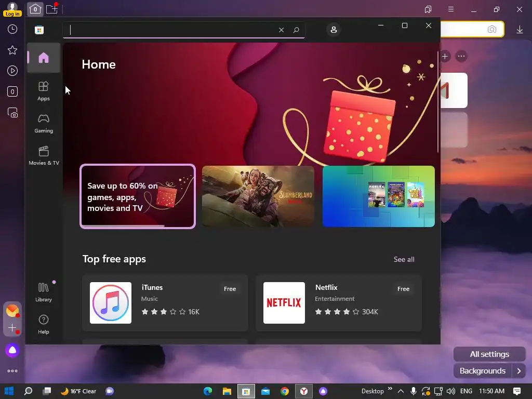The width and height of the screenshot is (532, 399).
Task: Click the plus add icon in browser sidebar
Action: pyautogui.click(x=12, y=327)
